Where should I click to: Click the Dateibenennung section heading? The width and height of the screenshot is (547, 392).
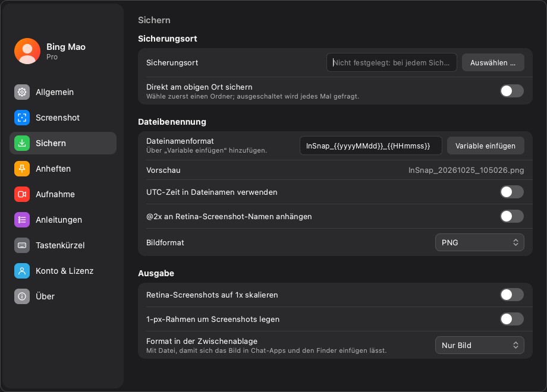coord(172,122)
